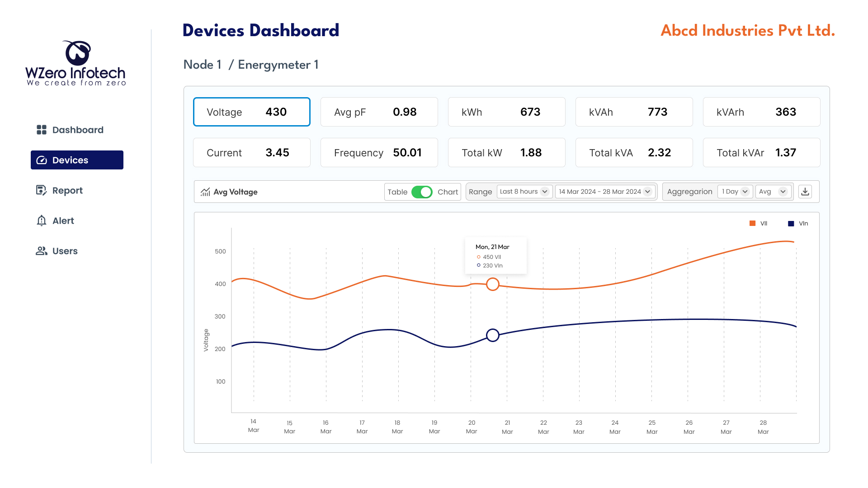868x488 pixels.
Task: Click the Chart label
Action: (x=448, y=192)
